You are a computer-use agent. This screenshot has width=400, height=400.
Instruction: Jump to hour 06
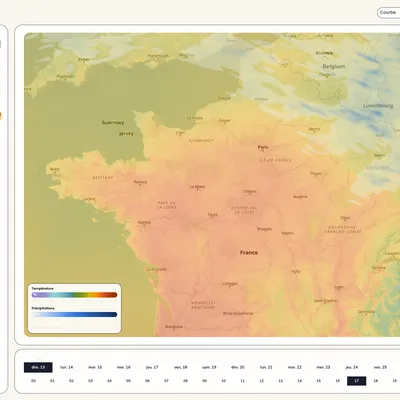point(147,381)
